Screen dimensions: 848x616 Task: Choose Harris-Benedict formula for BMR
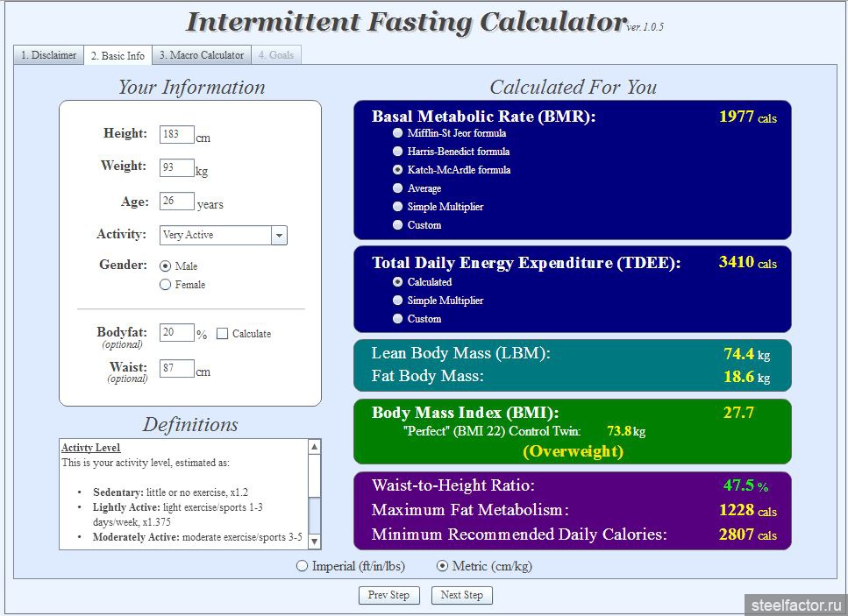point(397,152)
